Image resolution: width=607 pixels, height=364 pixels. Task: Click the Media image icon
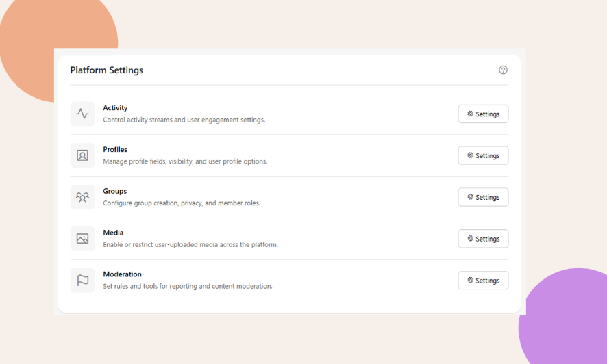click(x=83, y=239)
